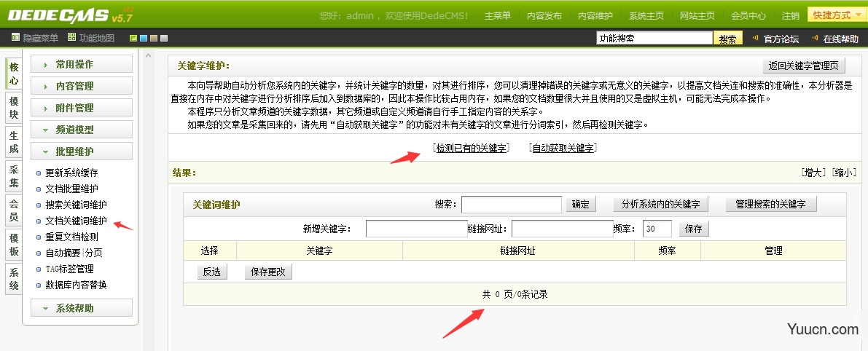The height and width of the screenshot is (351, 868).
Task: Click the icon next to 官方论坛
Action: tap(756, 39)
